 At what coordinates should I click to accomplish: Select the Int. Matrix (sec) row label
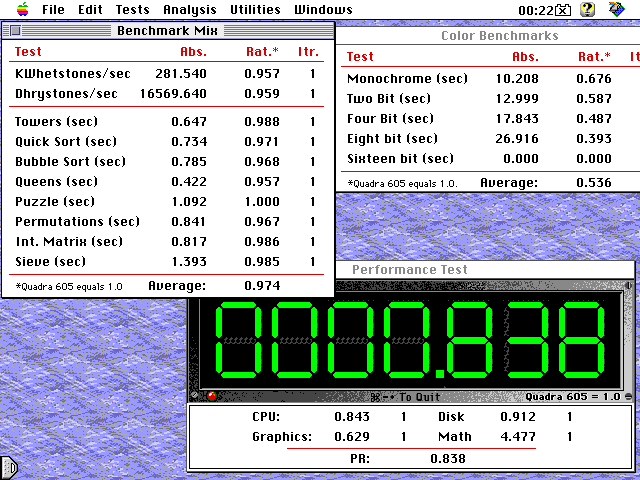[69, 242]
